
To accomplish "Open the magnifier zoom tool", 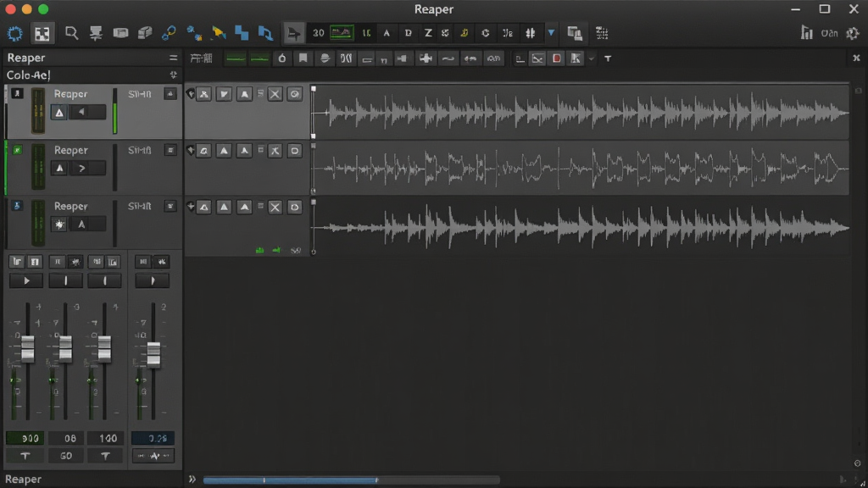I will click(x=71, y=33).
